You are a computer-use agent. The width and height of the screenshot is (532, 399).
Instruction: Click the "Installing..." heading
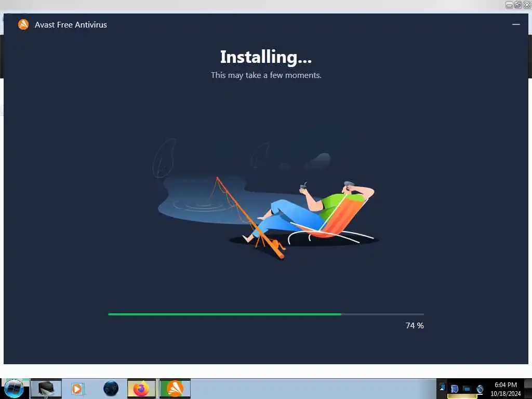265,57
